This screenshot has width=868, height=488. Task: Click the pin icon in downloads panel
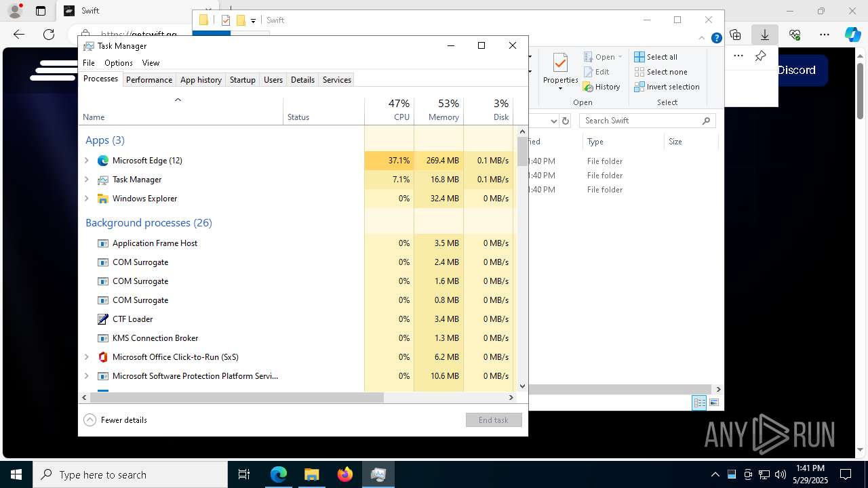pyautogui.click(x=761, y=56)
